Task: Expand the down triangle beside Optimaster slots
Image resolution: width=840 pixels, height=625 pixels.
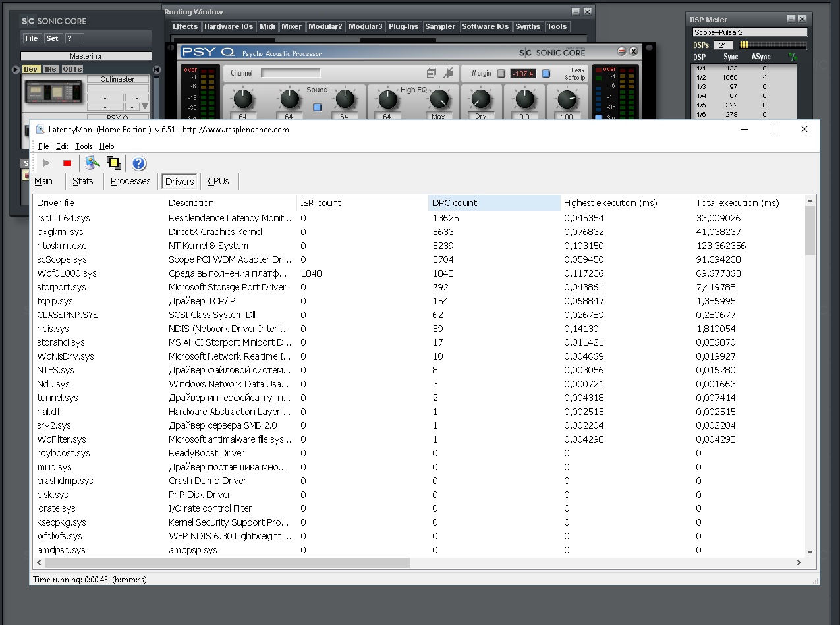Action: (x=145, y=106)
